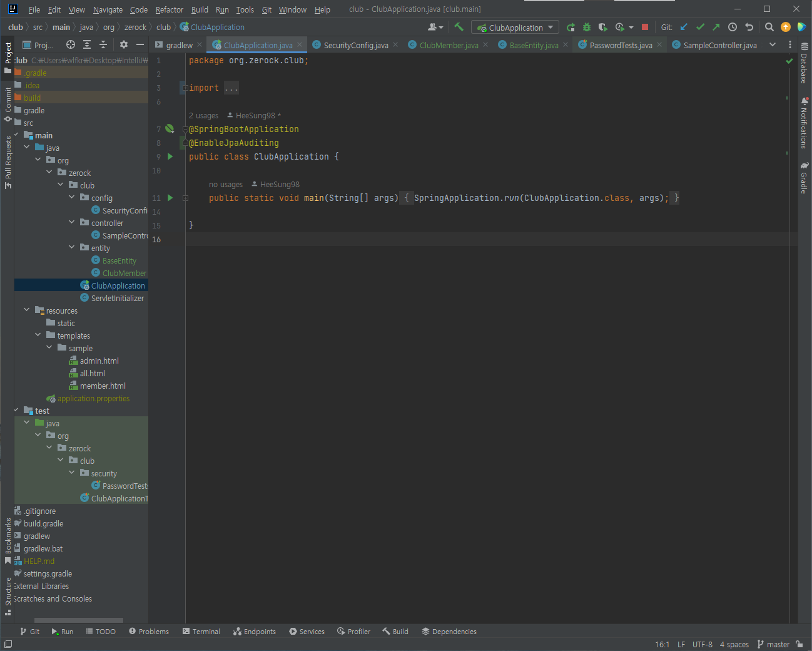Image resolution: width=812 pixels, height=651 pixels.
Task: Open Git history clock icon
Action: click(733, 28)
